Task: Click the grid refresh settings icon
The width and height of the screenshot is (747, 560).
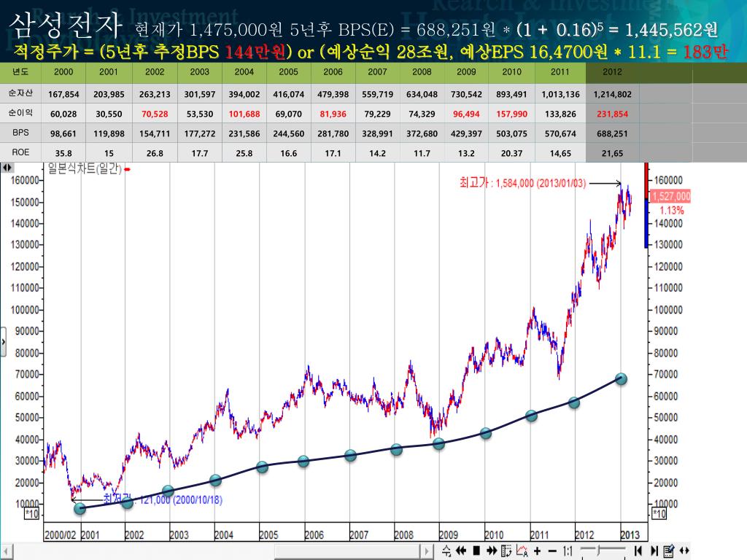Action: coord(506,551)
